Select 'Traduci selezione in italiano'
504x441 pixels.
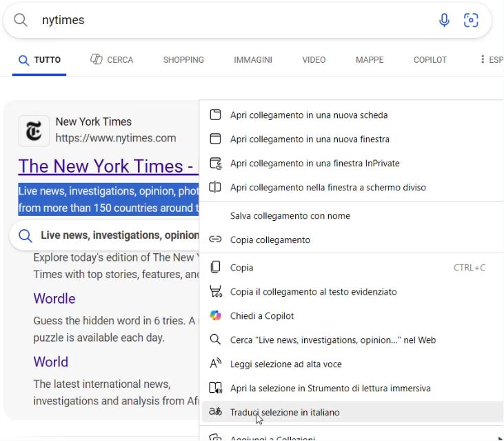point(352,412)
